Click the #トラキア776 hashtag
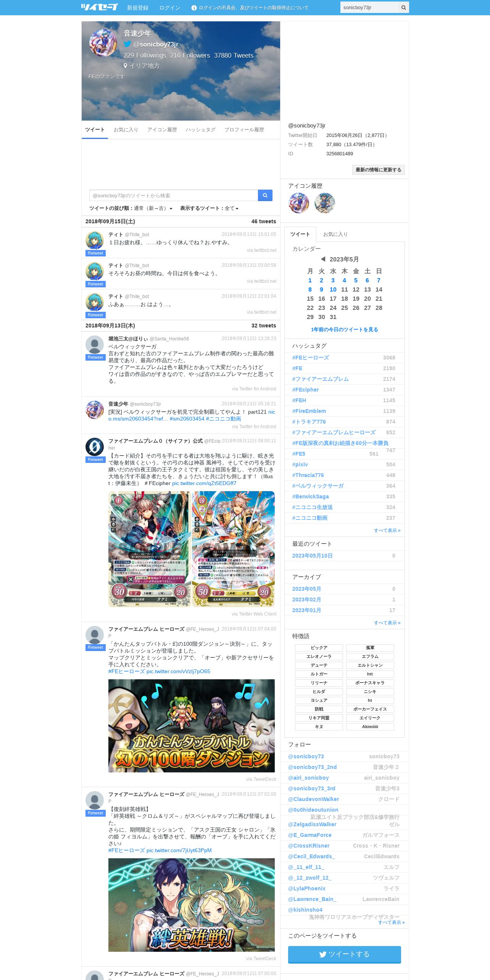The image size is (490, 980). [309, 422]
